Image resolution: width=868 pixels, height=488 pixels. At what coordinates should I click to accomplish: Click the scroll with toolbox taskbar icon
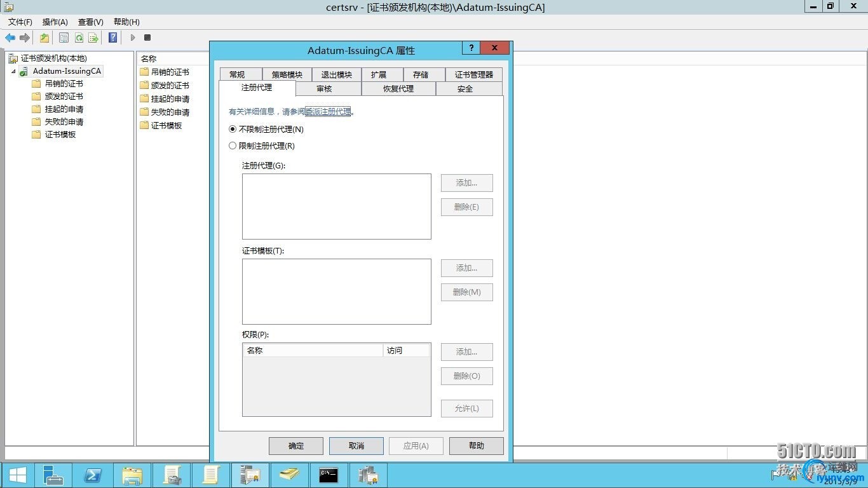[172, 475]
